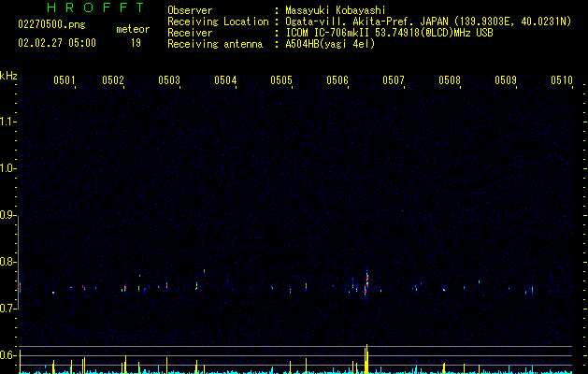Image resolution: width=588 pixels, height=374 pixels.
Task: Select observer name Masayuki Kobayashi
Action: [x=336, y=10]
